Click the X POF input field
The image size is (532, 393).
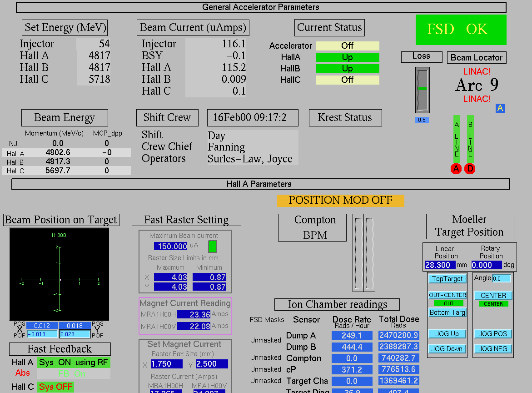point(42,334)
